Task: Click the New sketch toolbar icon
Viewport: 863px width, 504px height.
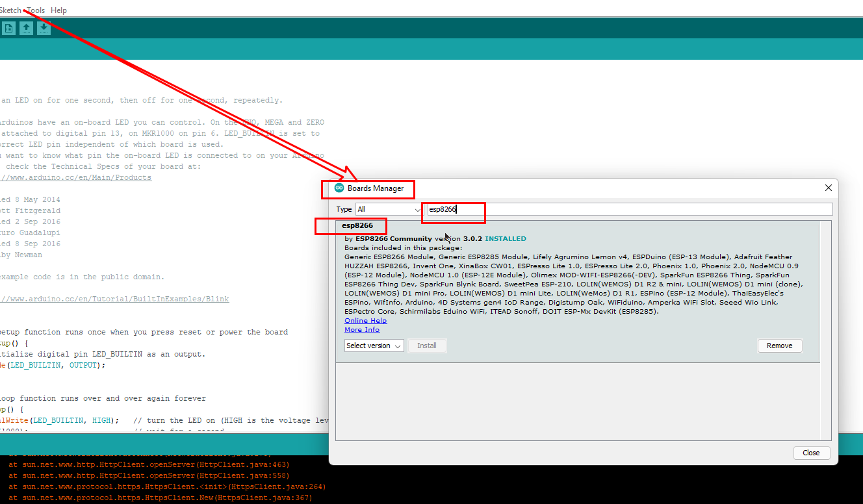Action: click(8, 28)
